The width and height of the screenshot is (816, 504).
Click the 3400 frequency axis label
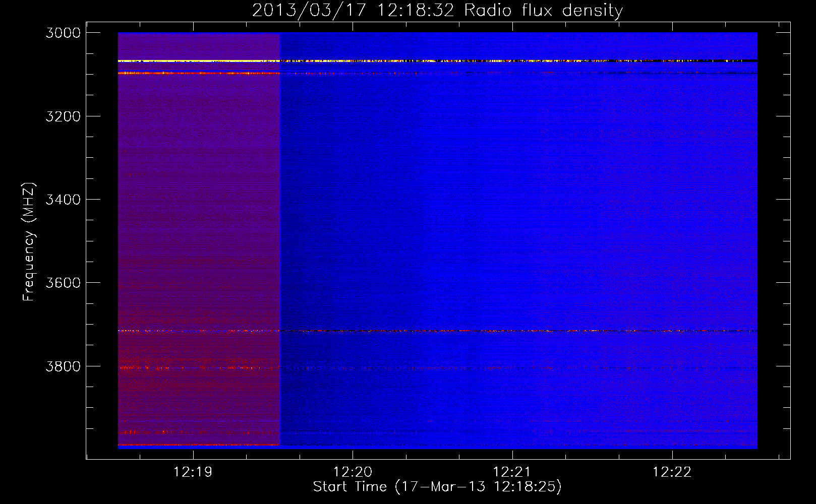pos(63,200)
